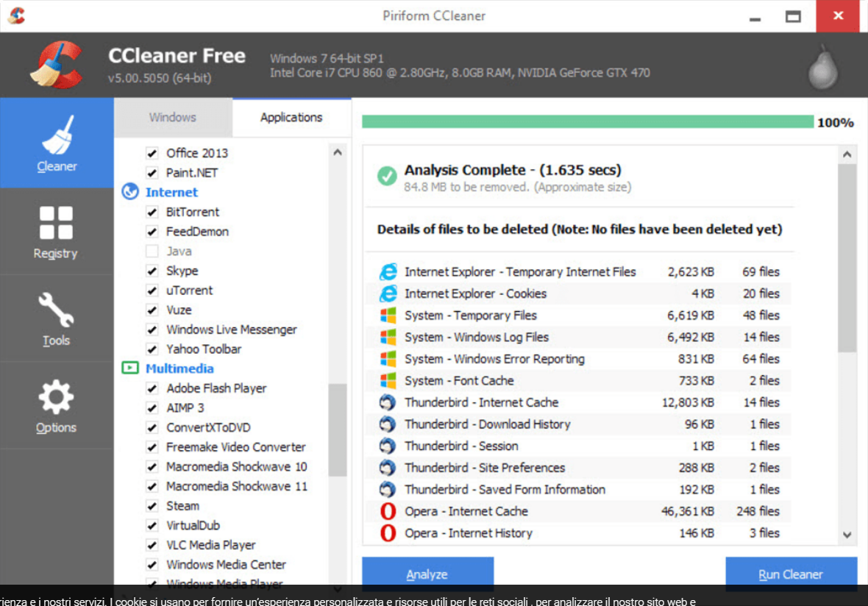Toggle the FeedDemon checkbox
This screenshot has width=868, height=606.
tap(152, 232)
